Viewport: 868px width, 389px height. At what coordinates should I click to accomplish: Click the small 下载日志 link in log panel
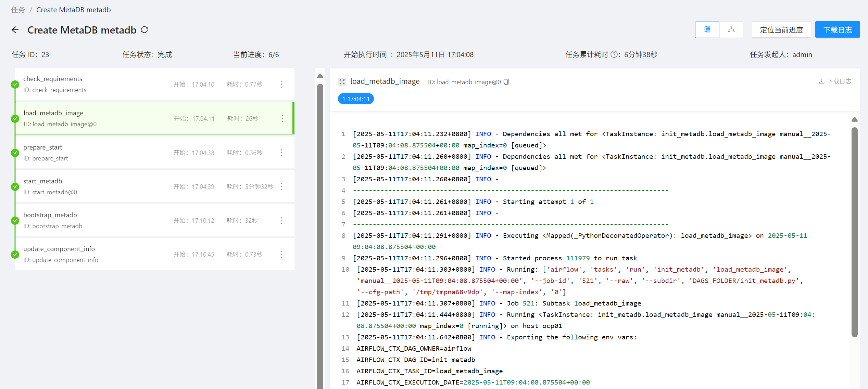[x=835, y=81]
